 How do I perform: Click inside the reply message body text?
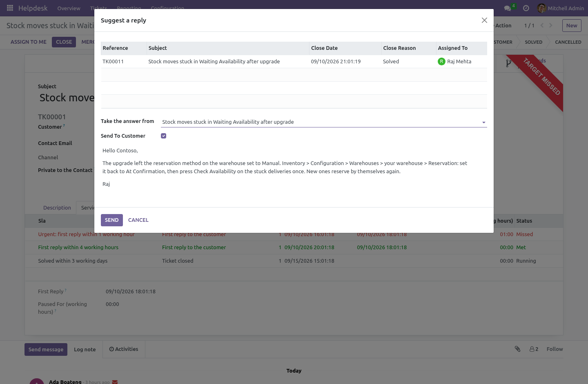coord(285,167)
